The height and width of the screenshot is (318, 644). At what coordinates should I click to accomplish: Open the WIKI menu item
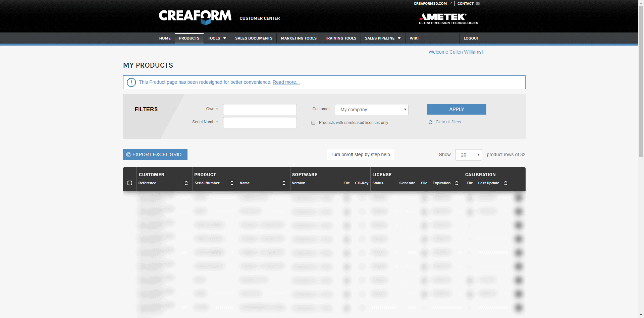414,38
